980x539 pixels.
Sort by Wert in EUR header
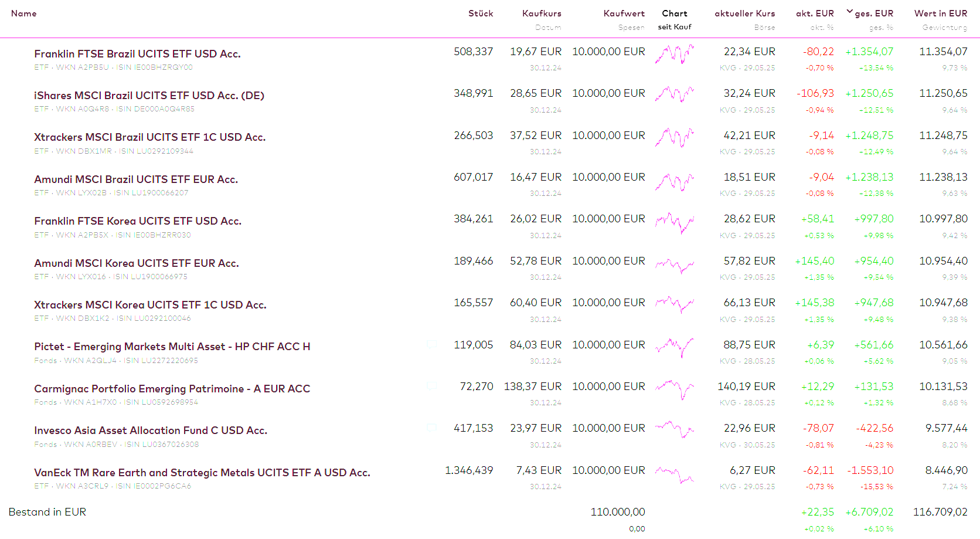(940, 13)
